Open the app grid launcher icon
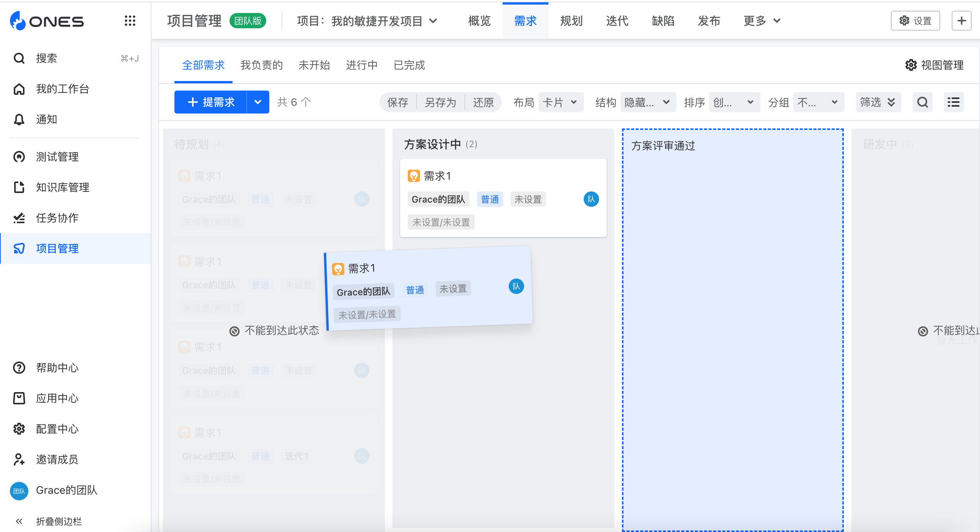The width and height of the screenshot is (980, 532). coord(130,21)
